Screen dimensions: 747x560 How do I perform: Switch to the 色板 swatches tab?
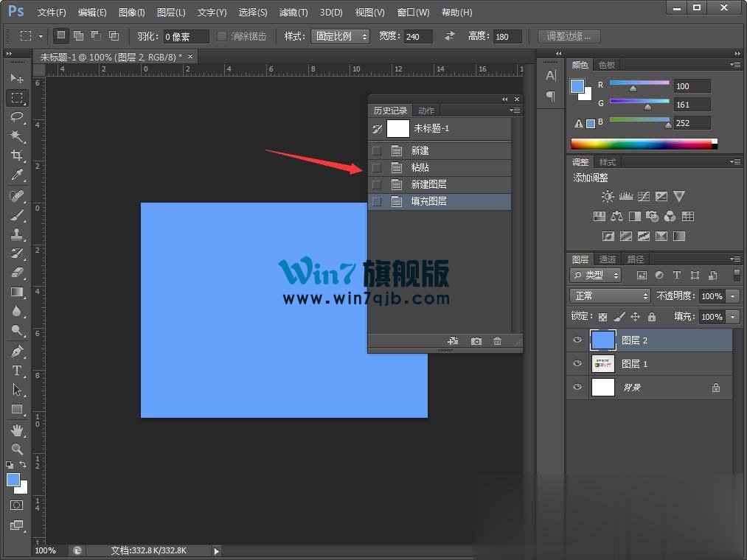(x=606, y=65)
